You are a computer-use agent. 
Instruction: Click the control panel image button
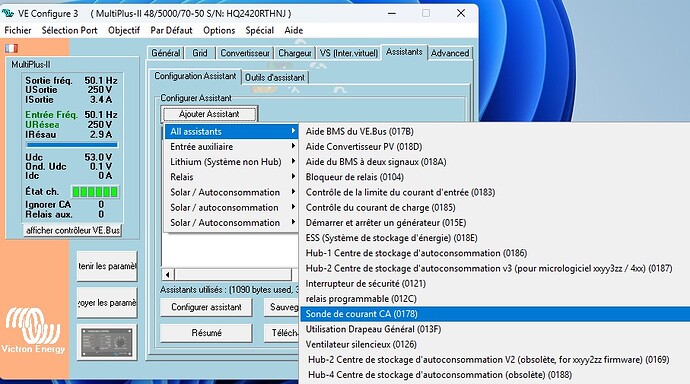[x=107, y=343]
